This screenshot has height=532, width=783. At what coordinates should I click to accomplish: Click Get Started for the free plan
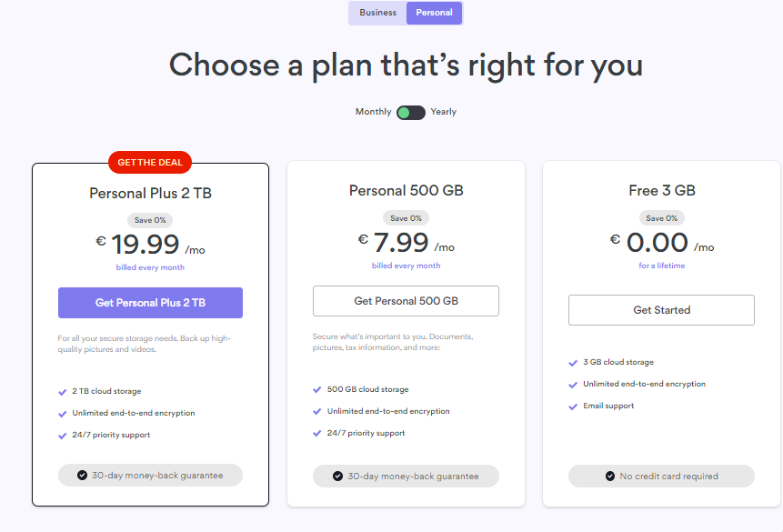[661, 310]
